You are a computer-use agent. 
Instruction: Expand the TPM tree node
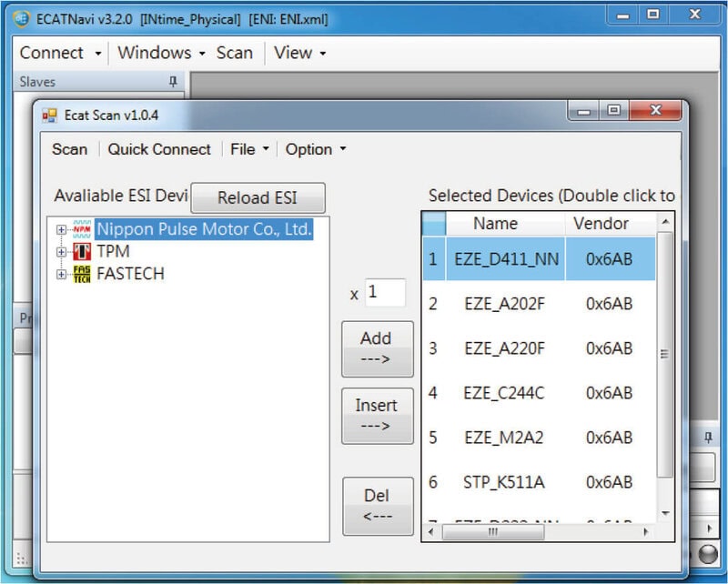point(61,252)
